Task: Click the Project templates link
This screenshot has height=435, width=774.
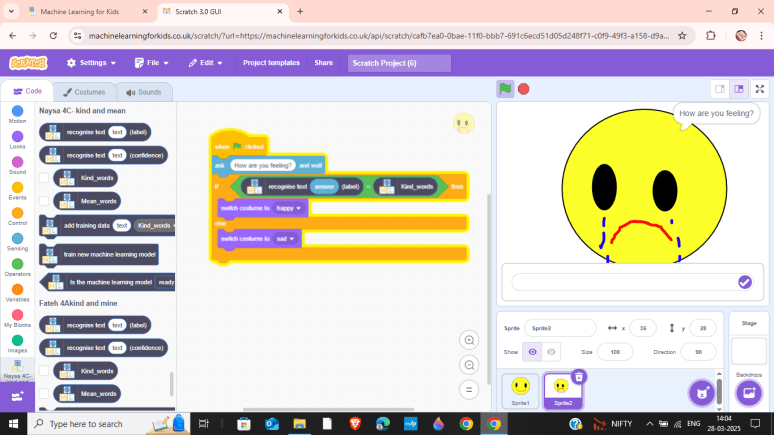Action: coord(271,62)
